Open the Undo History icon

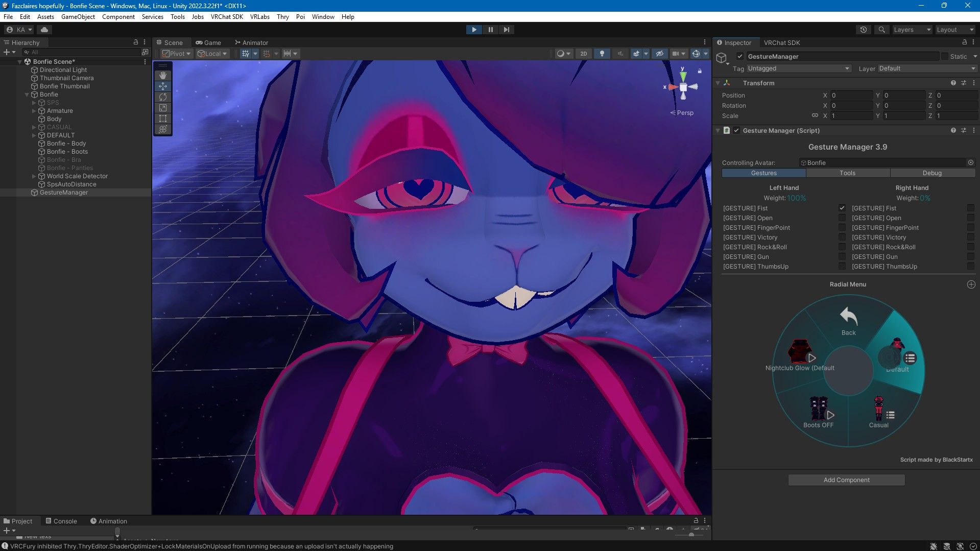[864, 30]
